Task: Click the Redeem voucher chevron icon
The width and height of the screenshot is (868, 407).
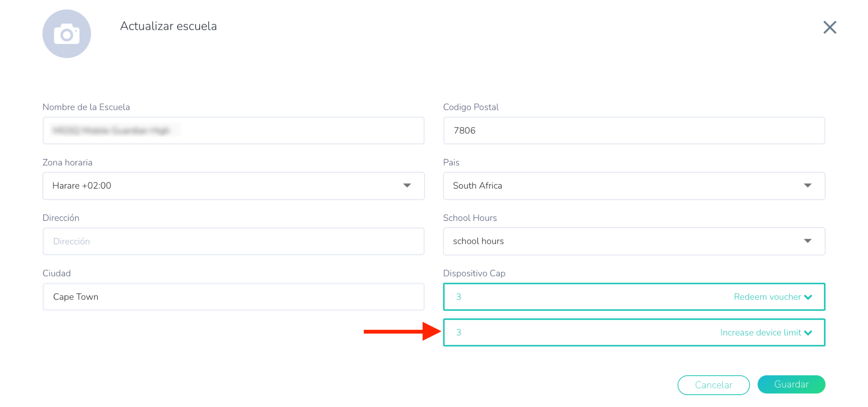Action: point(808,297)
